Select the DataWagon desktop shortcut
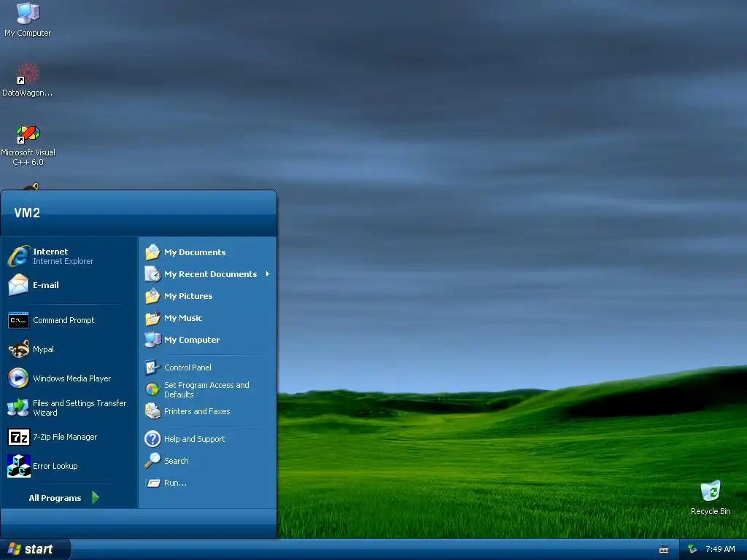This screenshot has width=747, height=560. [28, 80]
